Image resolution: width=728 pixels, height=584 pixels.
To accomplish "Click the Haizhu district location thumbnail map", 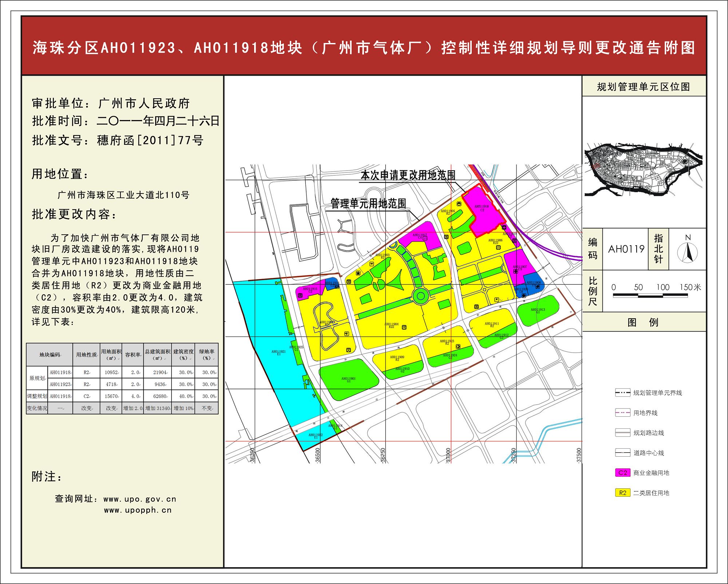I will [x=643, y=169].
